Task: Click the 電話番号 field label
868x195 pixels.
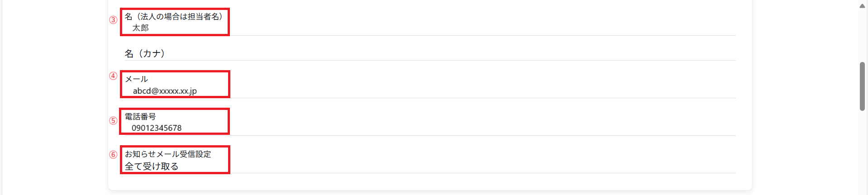Action: tap(140, 117)
